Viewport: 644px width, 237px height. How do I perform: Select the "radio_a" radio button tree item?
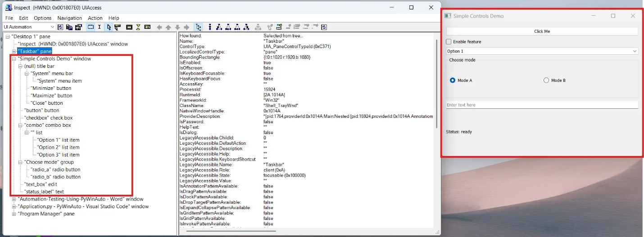click(55, 170)
